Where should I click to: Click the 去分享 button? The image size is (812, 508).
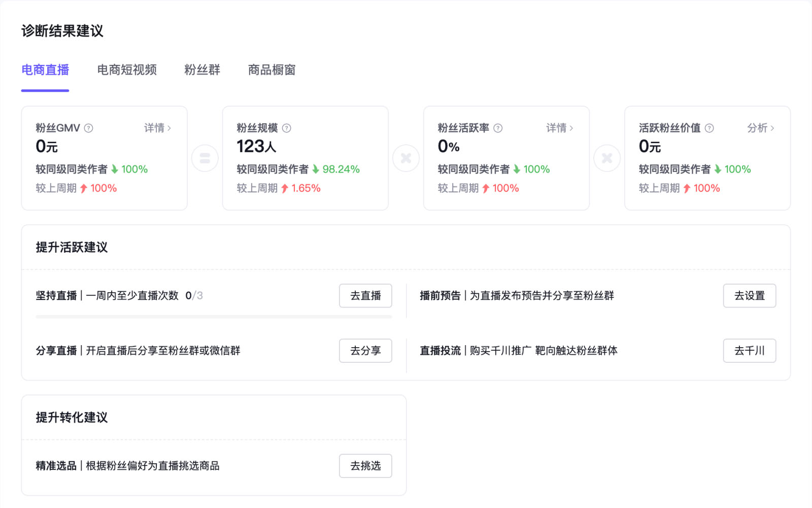click(x=365, y=351)
